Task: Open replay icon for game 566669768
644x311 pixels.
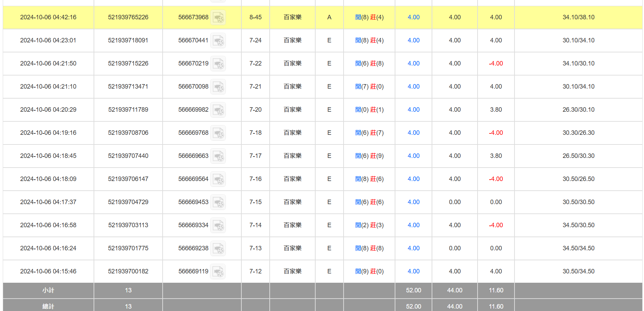Action: click(218, 133)
